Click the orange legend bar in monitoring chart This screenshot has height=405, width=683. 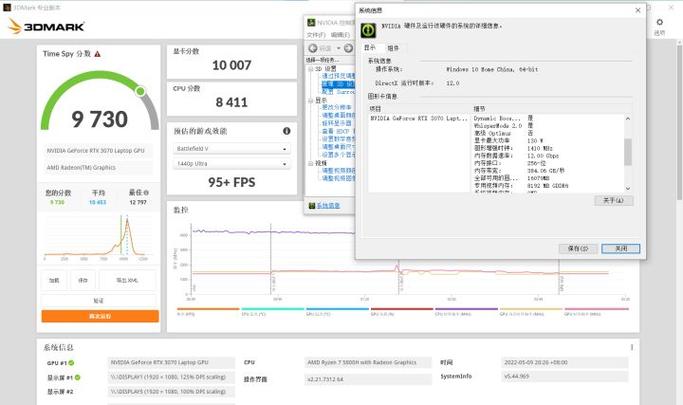point(208,309)
